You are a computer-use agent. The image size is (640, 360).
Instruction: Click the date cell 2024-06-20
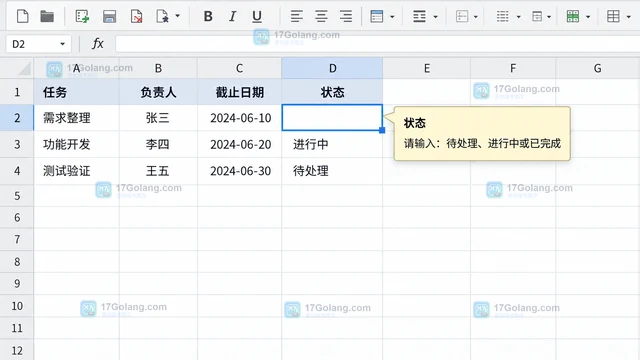(x=240, y=144)
